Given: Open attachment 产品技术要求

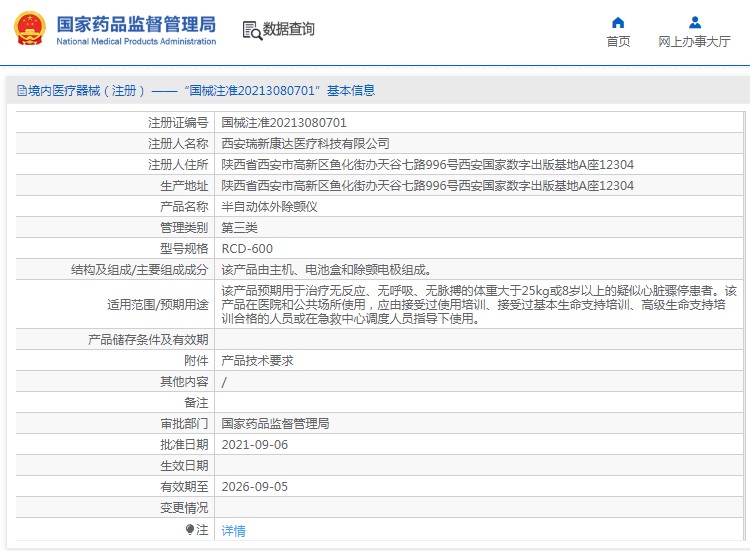Looking at the screenshot, I should pyautogui.click(x=257, y=361).
